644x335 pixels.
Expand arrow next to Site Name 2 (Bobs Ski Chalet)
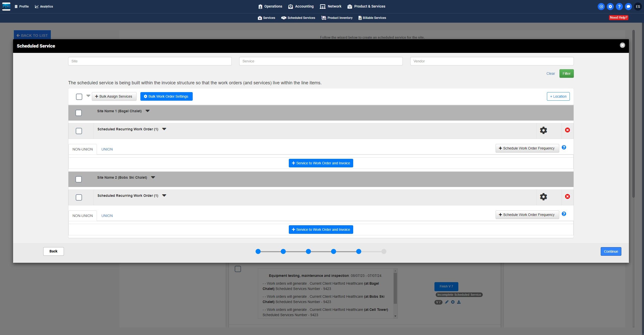[x=153, y=177]
